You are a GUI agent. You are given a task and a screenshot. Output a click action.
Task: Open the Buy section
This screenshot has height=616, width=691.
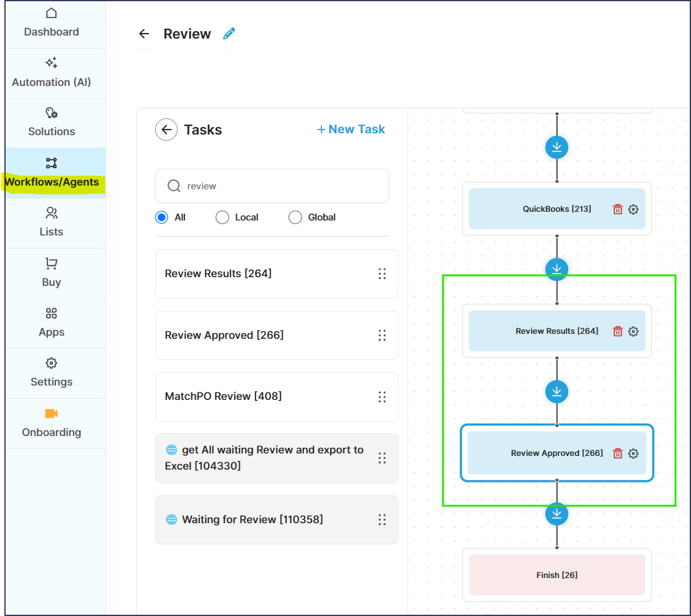tap(52, 273)
